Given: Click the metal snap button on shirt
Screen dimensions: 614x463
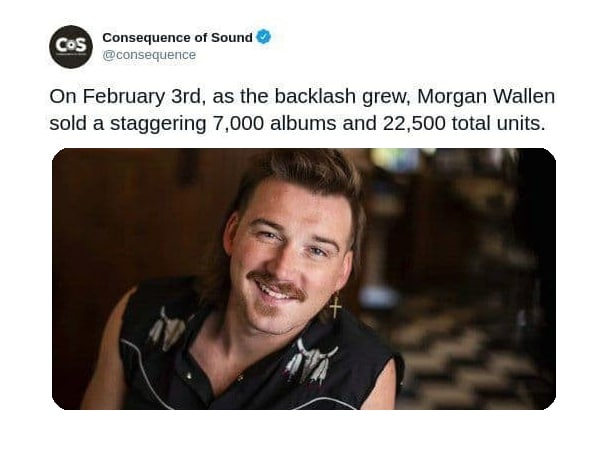Looking at the screenshot, I should point(190,376).
